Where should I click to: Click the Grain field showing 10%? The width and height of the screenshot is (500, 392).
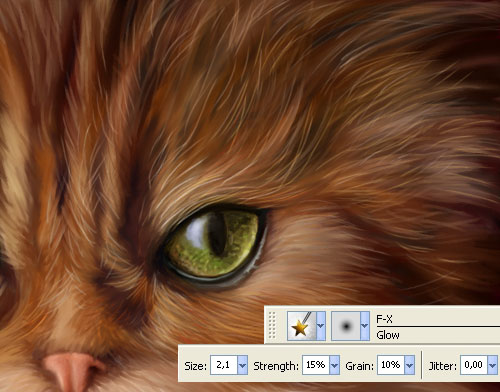tap(391, 365)
